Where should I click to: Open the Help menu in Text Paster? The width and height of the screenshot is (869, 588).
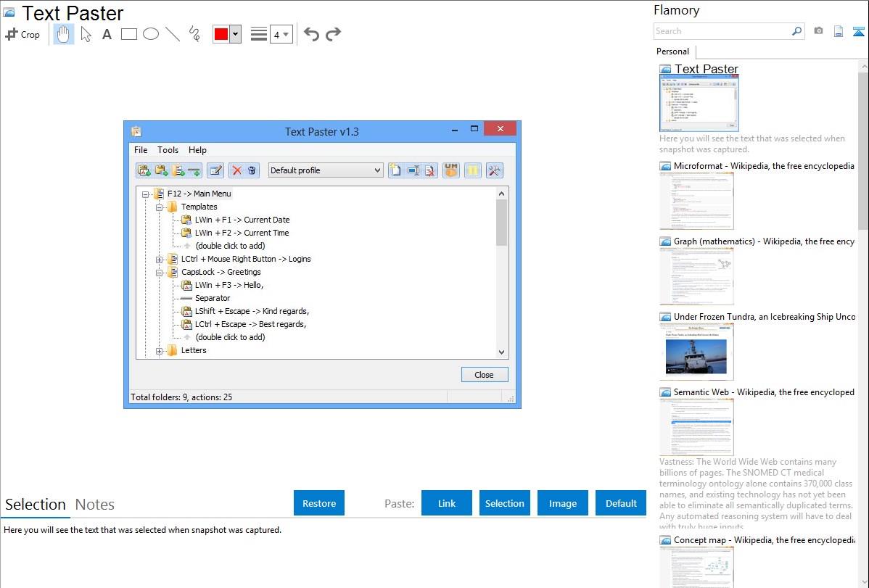point(197,150)
